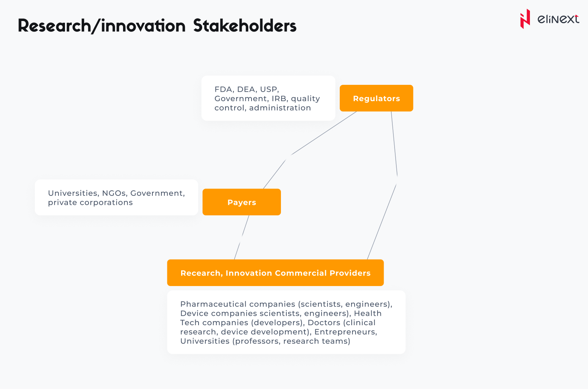
Task: Click "Universities, NGOs, Government," text line
Action: pyautogui.click(x=116, y=193)
